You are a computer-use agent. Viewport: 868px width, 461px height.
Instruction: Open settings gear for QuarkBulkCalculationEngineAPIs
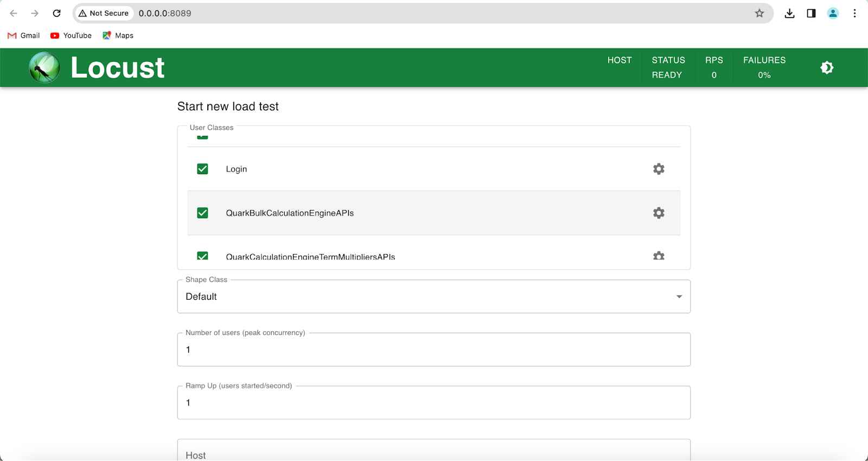(659, 213)
